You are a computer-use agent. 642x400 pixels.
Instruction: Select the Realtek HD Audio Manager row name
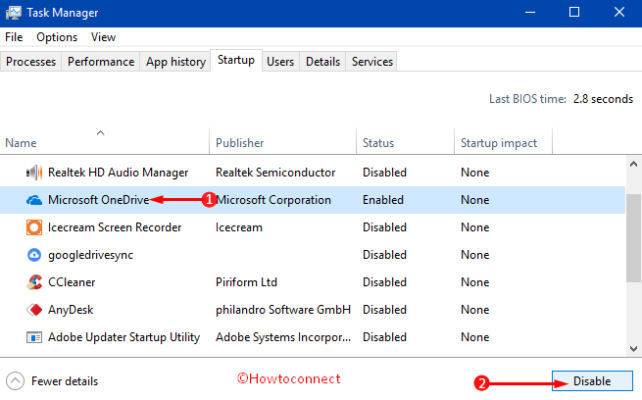point(118,172)
